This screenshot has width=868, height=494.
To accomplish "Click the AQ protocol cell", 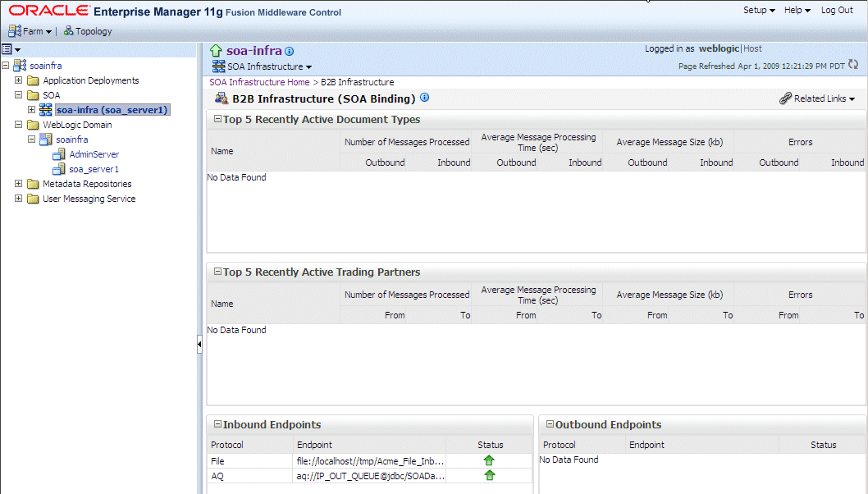I will pos(250,476).
